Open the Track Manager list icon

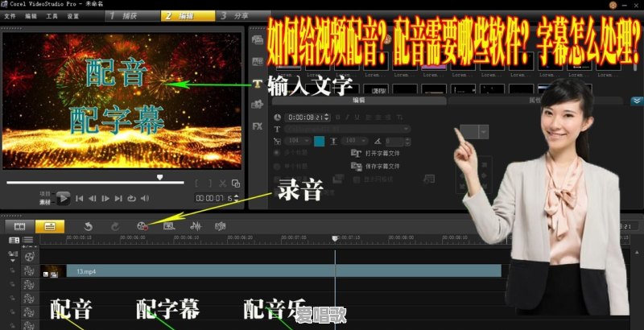pos(28,240)
